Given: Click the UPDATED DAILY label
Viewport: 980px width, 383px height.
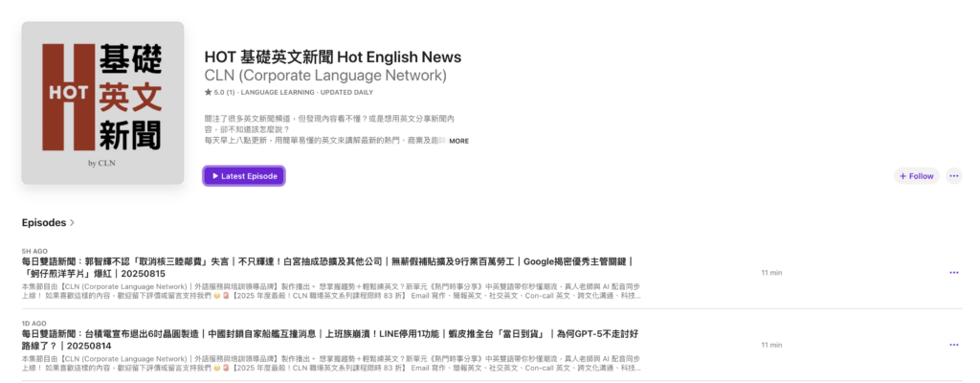Looking at the screenshot, I should coord(346,92).
